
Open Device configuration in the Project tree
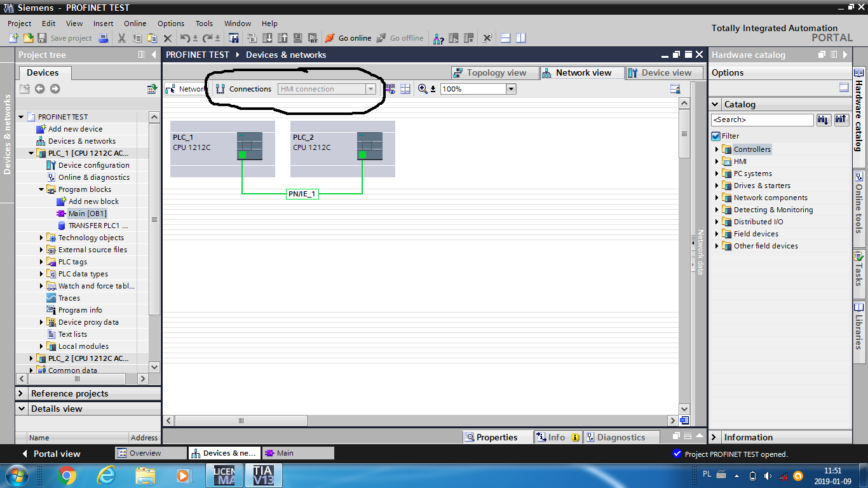click(94, 165)
